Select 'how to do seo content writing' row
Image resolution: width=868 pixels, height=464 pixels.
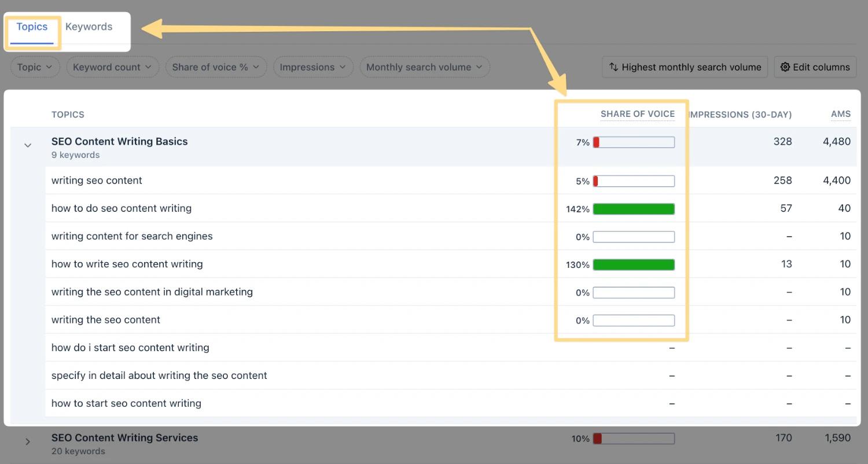[x=451, y=208]
